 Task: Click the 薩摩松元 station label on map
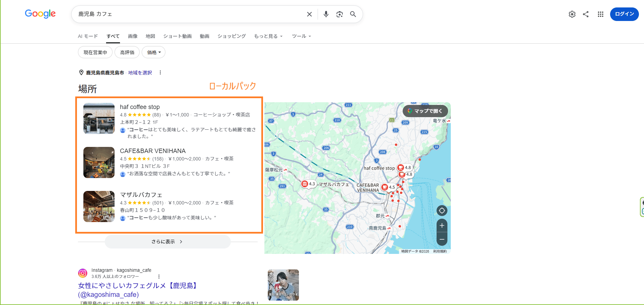(274, 170)
